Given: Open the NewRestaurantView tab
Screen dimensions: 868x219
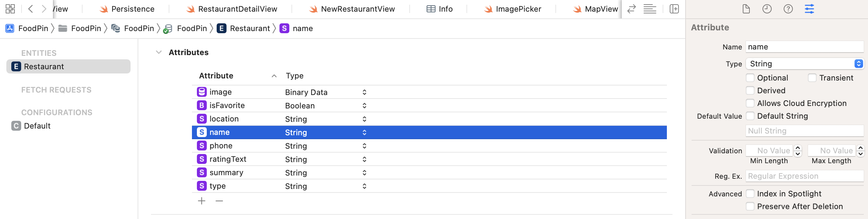Looking at the screenshot, I should click(358, 9).
